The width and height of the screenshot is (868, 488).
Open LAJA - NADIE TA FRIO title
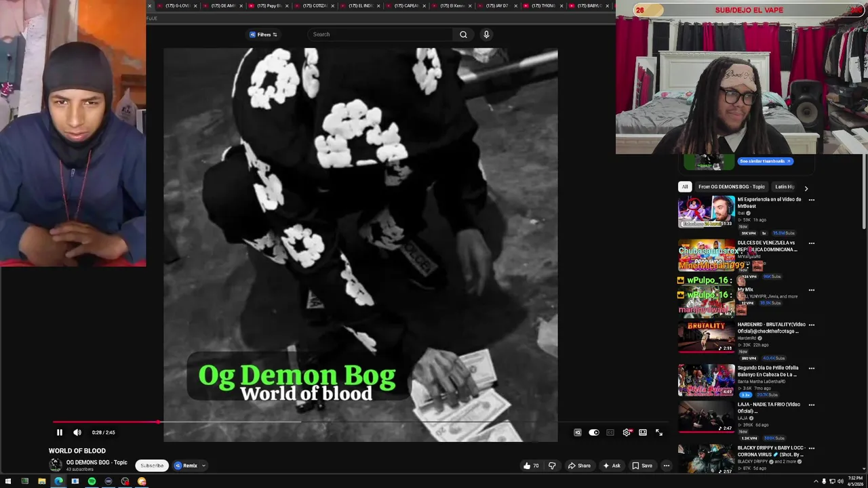(x=768, y=407)
